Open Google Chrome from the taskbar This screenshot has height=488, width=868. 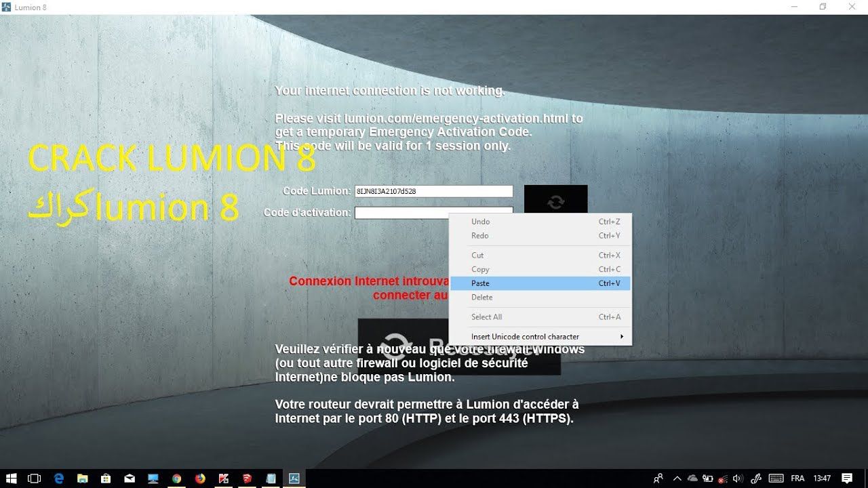click(176, 479)
